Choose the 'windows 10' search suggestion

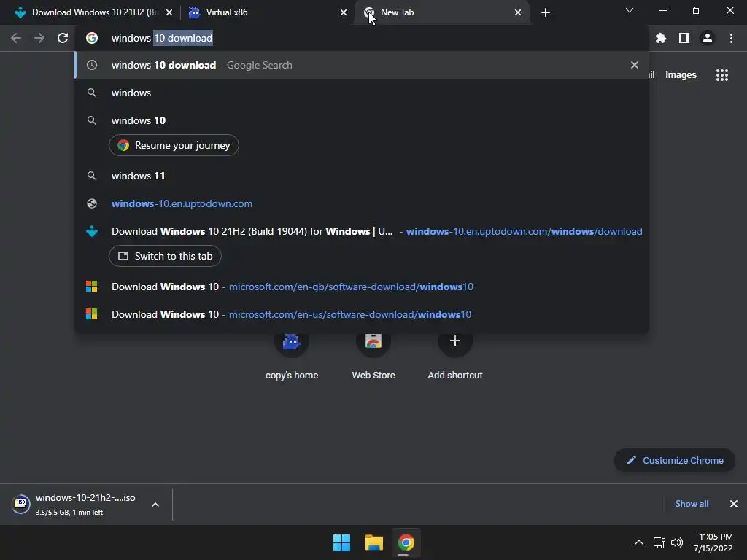click(362, 120)
